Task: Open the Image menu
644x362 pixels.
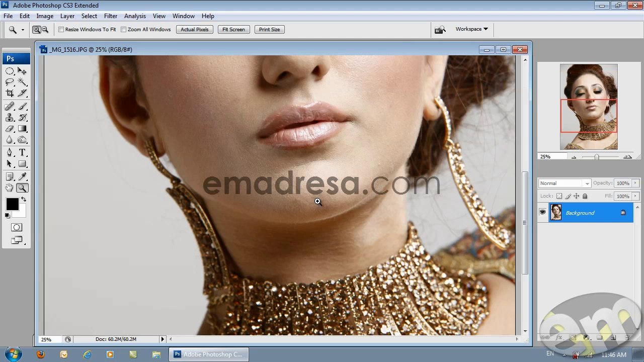Action: (45, 16)
